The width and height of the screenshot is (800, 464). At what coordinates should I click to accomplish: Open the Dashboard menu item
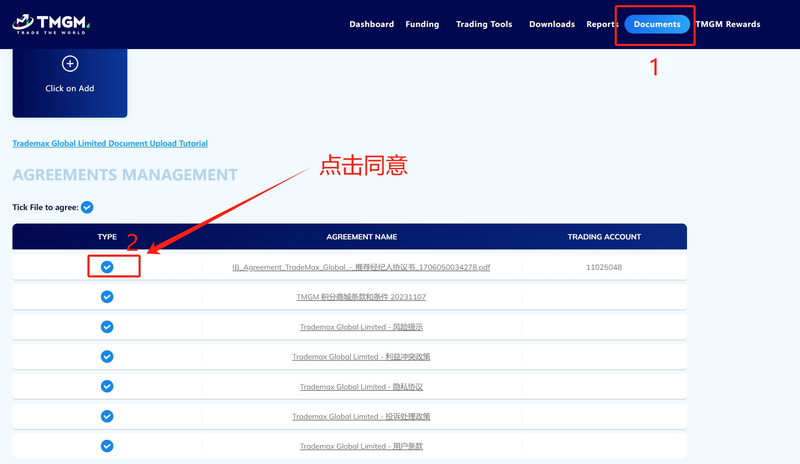click(371, 24)
